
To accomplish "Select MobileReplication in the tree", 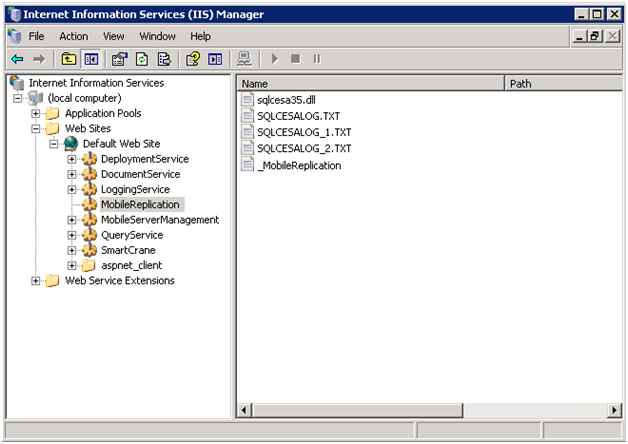I will tap(140, 205).
